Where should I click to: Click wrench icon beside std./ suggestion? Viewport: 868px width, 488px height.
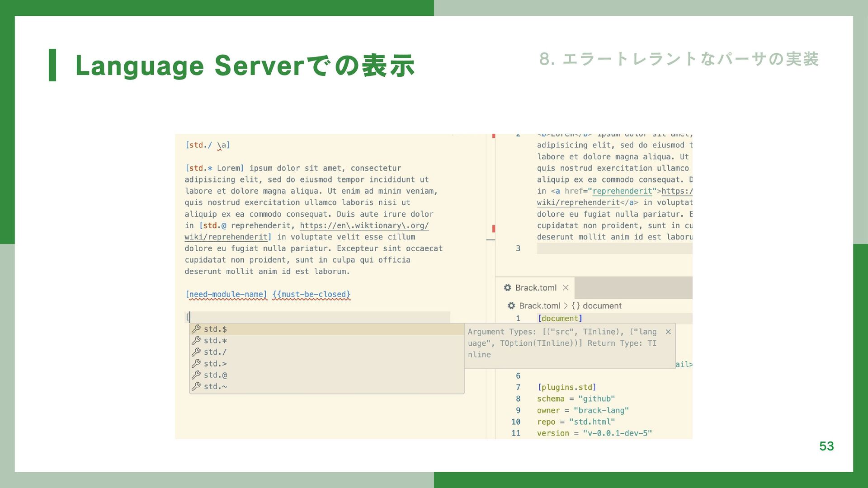click(x=196, y=352)
